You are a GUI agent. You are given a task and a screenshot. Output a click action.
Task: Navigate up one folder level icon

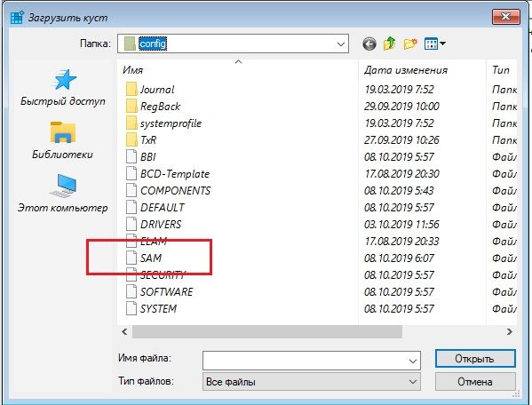(390, 44)
